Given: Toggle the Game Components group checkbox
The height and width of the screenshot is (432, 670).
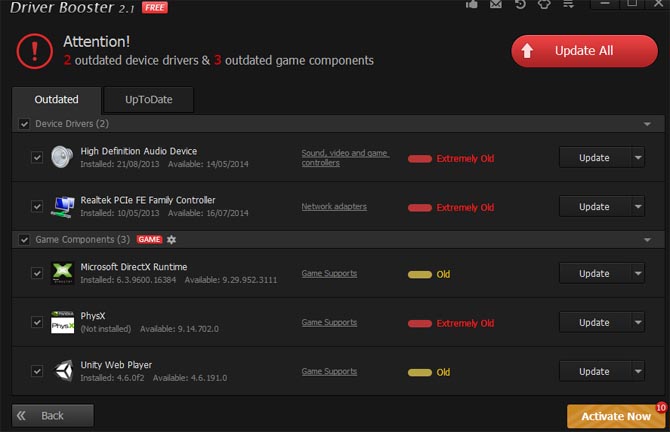Looking at the screenshot, I should pos(24,240).
